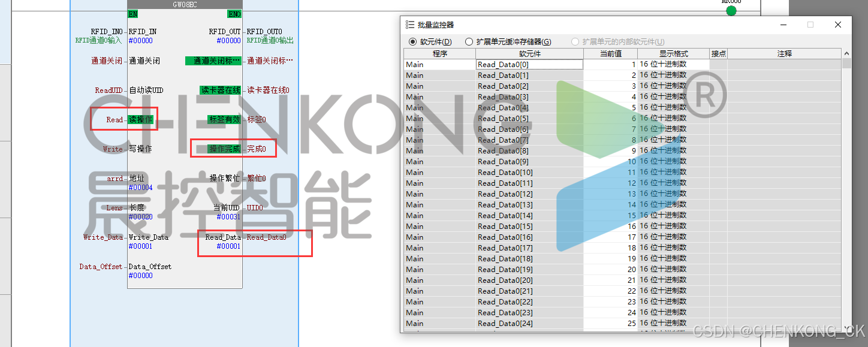
Task: Click the 当前值 column header
Action: 610,53
